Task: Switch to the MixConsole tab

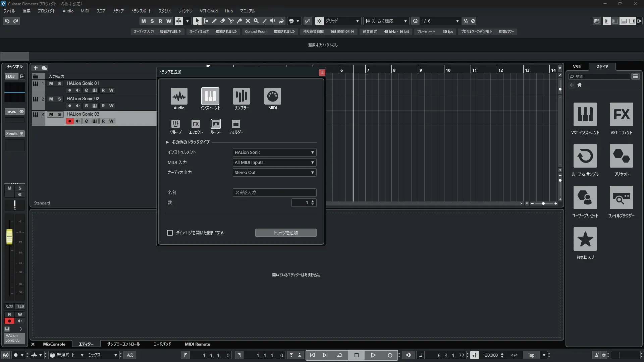Action: pyautogui.click(x=54, y=344)
